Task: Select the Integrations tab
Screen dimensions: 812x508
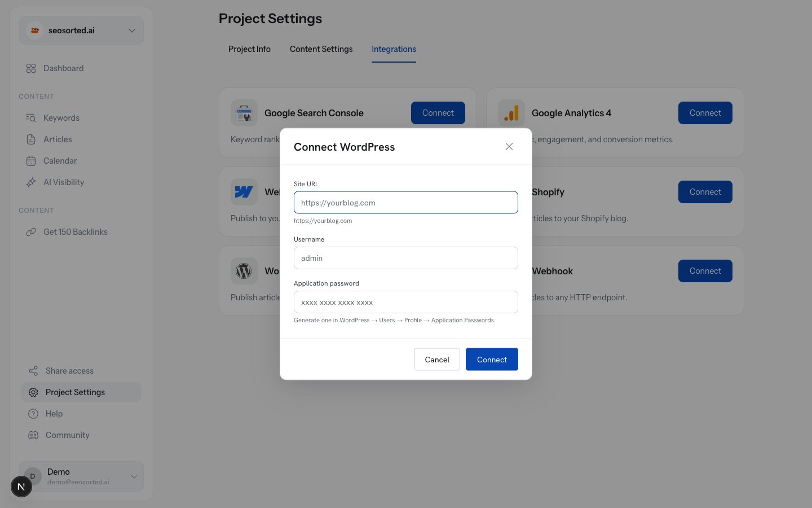Action: [x=394, y=49]
